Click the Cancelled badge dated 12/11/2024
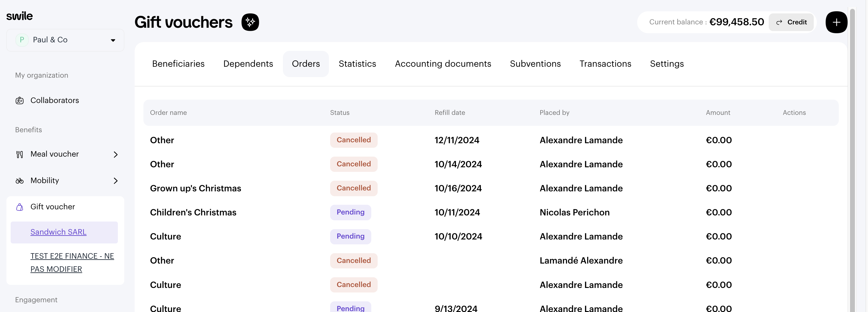 [x=354, y=140]
